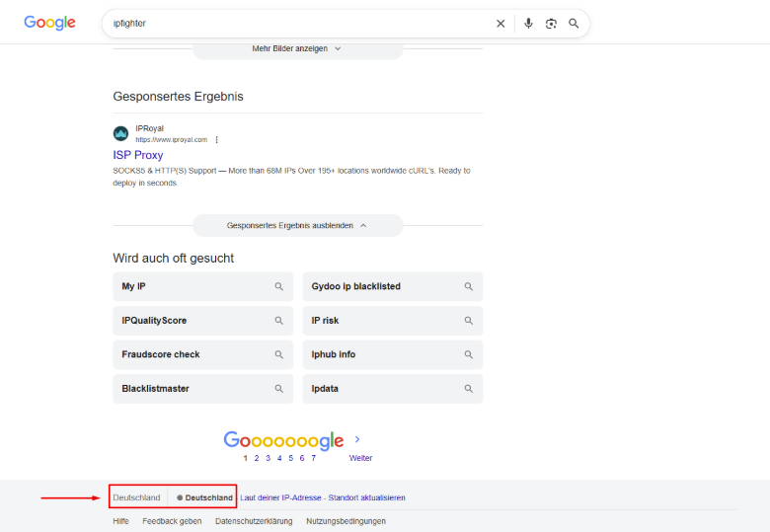770x532 pixels.
Task: Click the magnifier search button in the search box
Action: click(x=574, y=24)
